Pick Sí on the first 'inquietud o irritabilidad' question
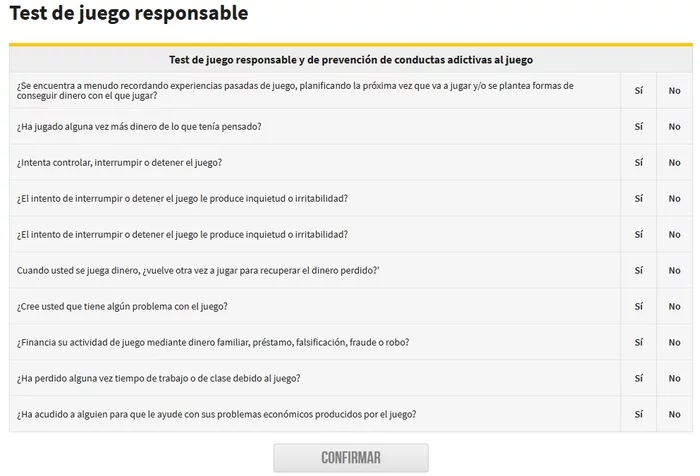 (638, 199)
